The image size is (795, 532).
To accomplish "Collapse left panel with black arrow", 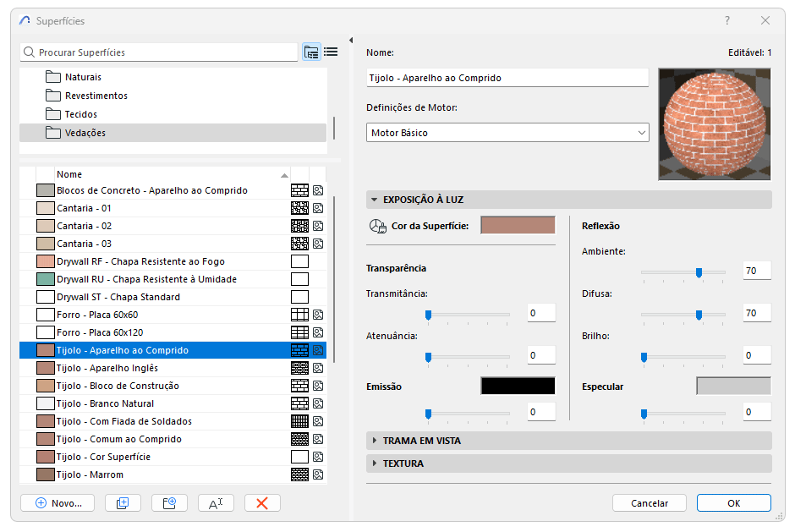I will coord(351,40).
